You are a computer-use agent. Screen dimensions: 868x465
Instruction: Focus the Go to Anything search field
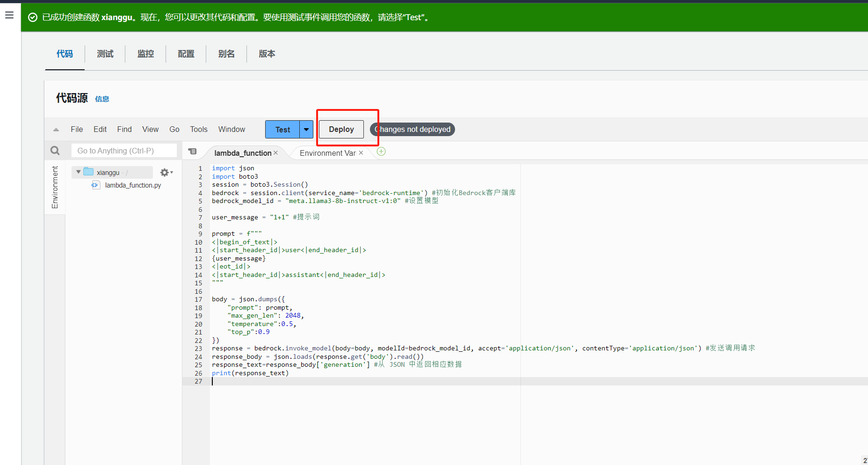point(124,151)
